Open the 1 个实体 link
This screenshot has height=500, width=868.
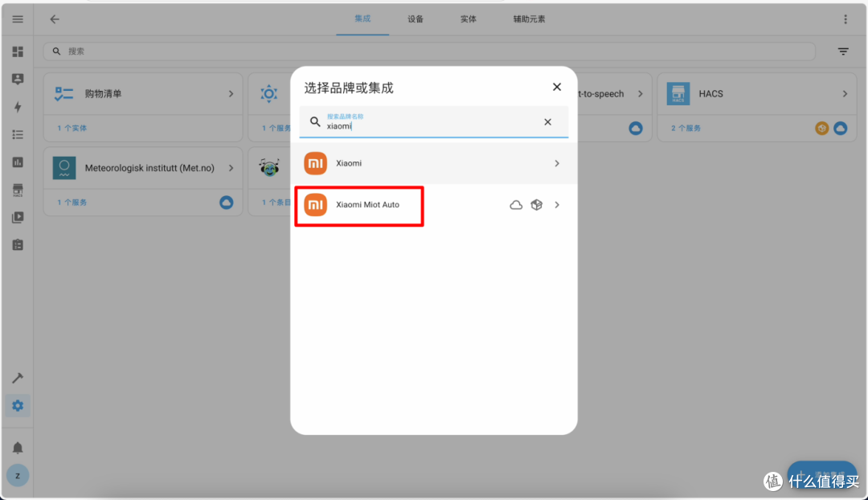click(72, 128)
